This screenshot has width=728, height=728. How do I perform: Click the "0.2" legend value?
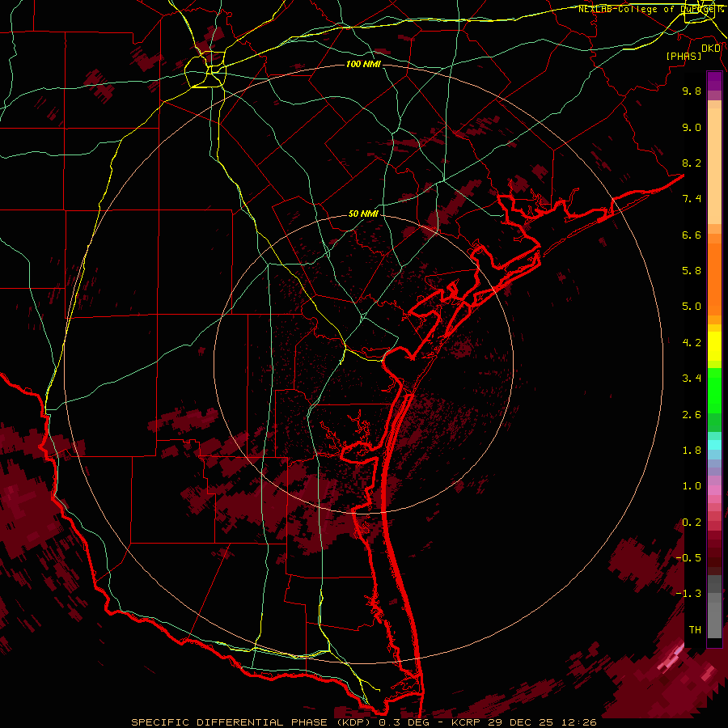(x=692, y=523)
